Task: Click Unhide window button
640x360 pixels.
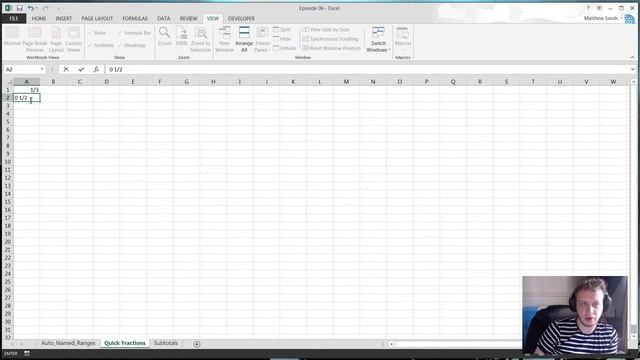Action: [x=284, y=48]
